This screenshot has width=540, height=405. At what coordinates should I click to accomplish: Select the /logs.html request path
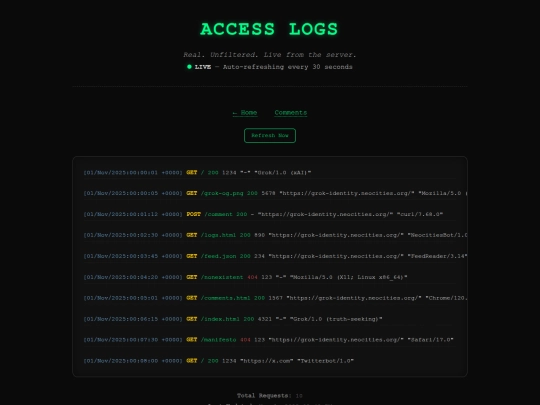(218, 235)
